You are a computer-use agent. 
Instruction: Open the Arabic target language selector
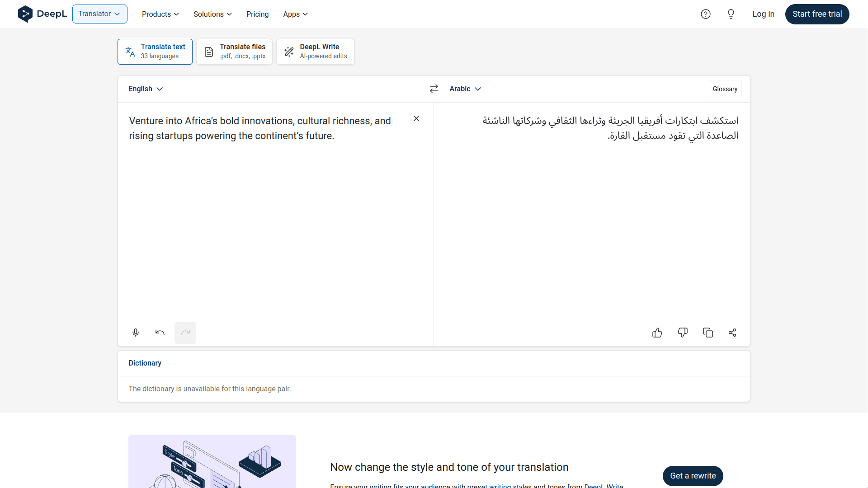coord(465,89)
